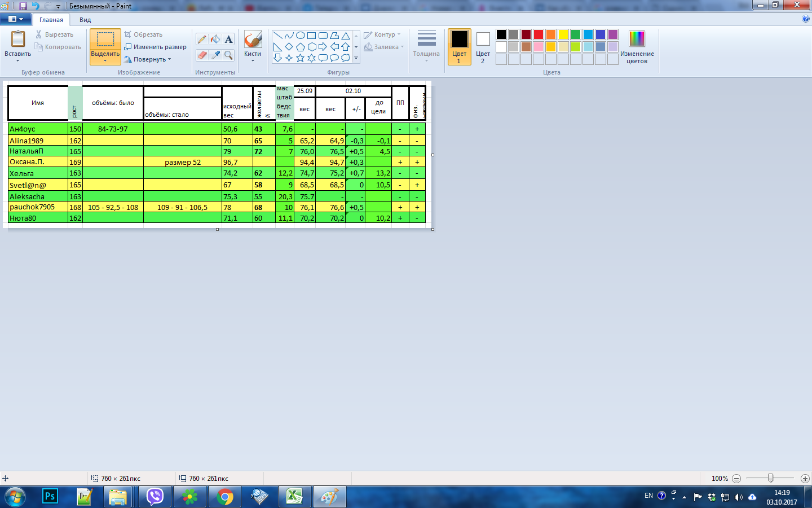
Task: Choose the Eraser tool
Action: (202, 55)
